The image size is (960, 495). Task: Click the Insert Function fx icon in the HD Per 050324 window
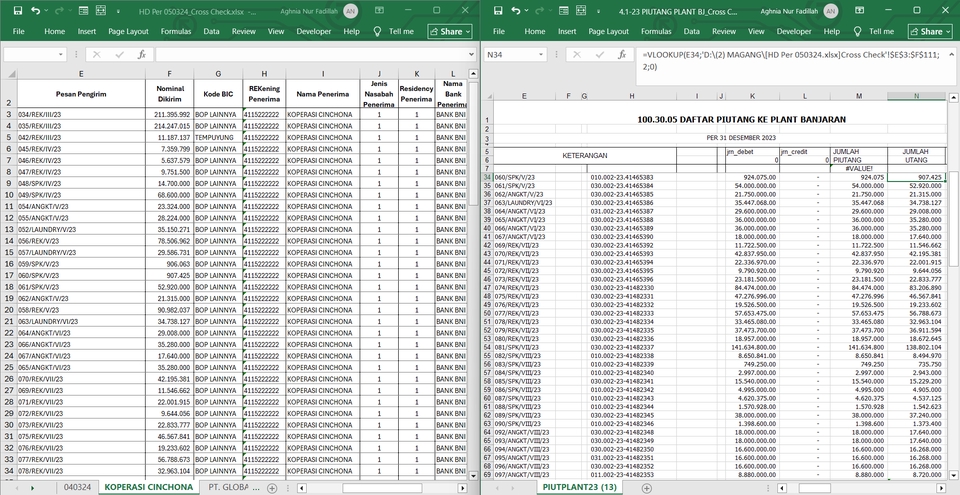click(x=141, y=55)
